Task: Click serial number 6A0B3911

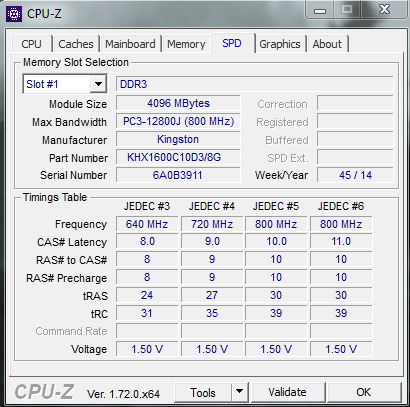Action: click(x=178, y=175)
